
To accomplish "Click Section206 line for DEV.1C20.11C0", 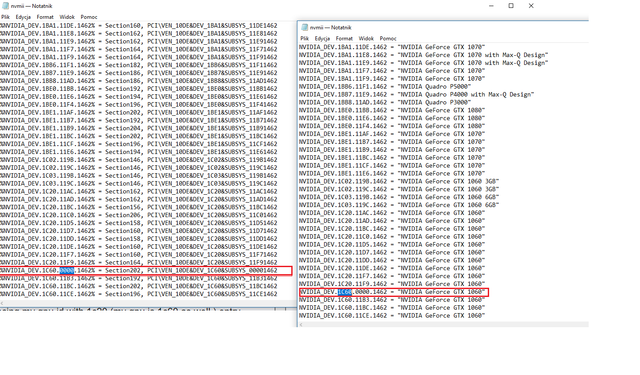I will [138, 215].
